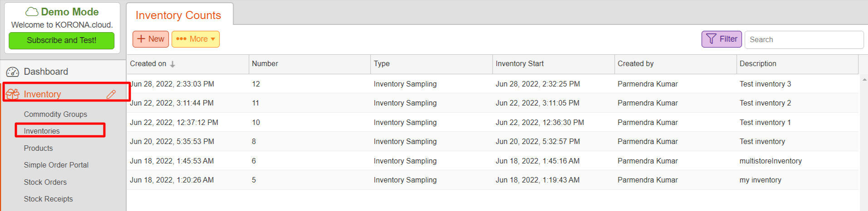Open the Inventory Counts tab

[x=179, y=15]
